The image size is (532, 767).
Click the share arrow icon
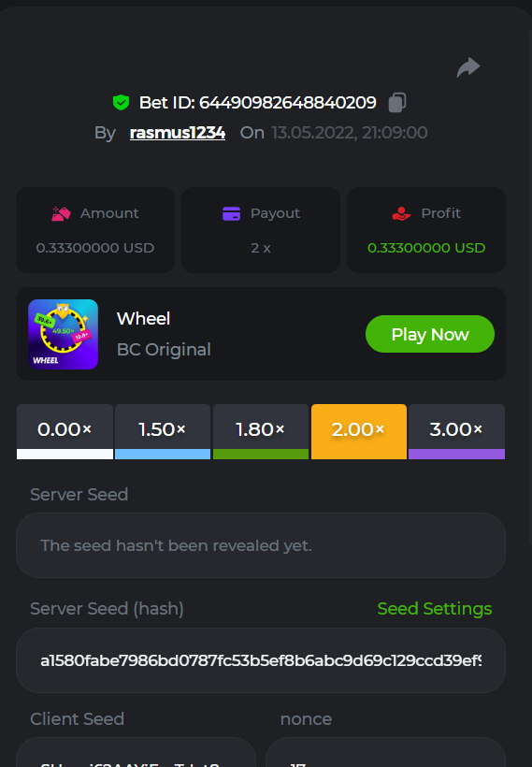pos(468,67)
